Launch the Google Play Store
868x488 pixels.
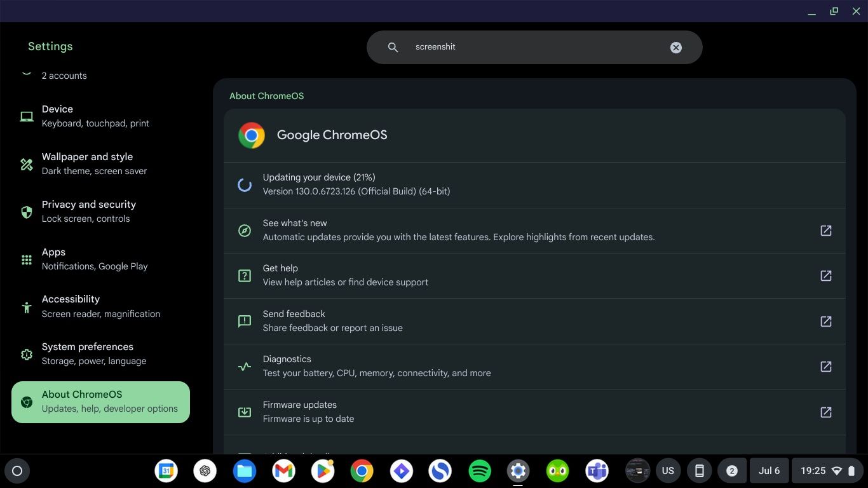tap(323, 471)
